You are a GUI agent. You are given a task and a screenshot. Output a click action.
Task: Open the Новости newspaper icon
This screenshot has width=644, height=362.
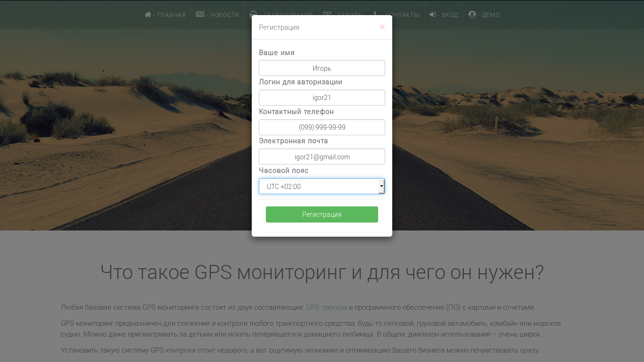pyautogui.click(x=200, y=15)
